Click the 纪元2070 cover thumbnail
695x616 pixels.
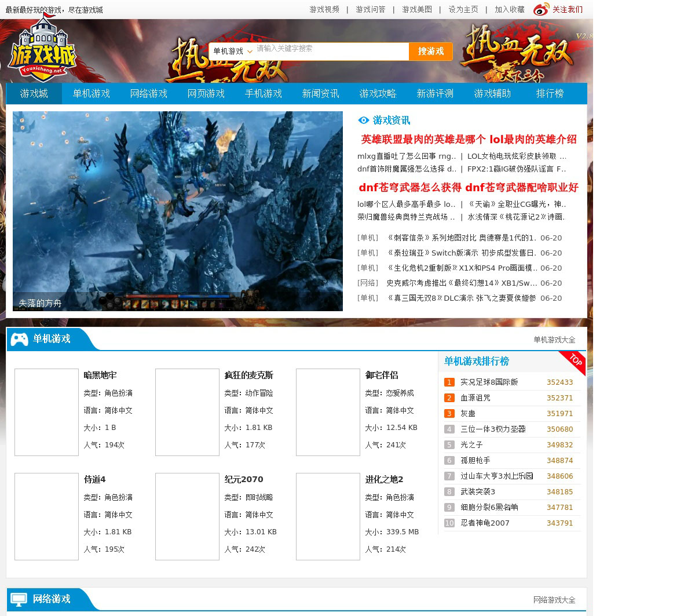tap(187, 516)
